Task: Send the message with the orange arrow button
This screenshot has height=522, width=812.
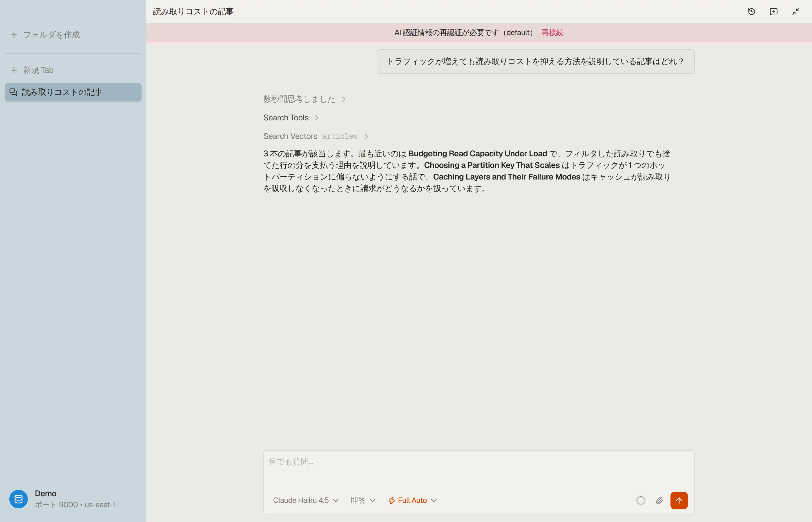Action: click(679, 500)
